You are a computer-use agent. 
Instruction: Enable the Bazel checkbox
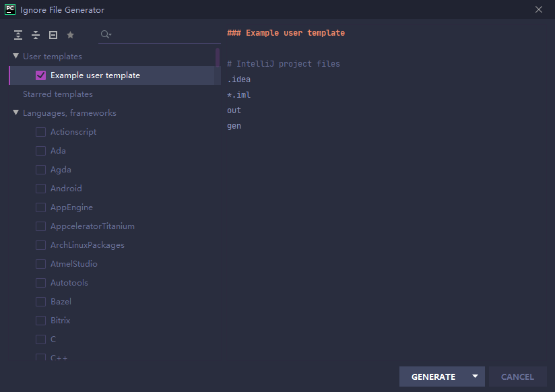[x=40, y=302]
